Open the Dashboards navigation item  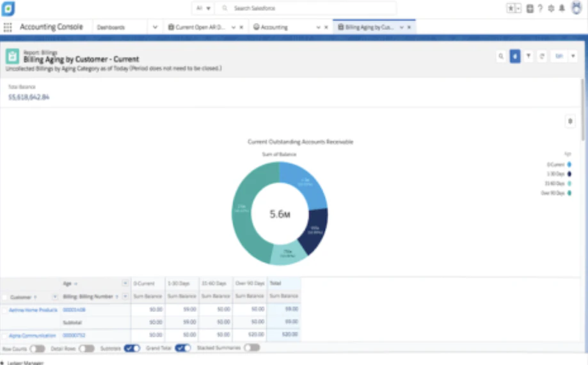click(111, 27)
